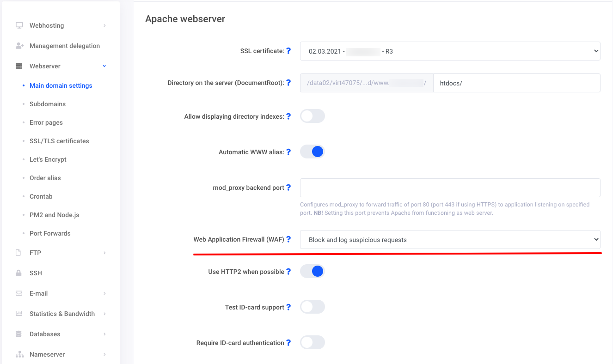Click the E-mail envelope icon in sidebar

point(19,293)
